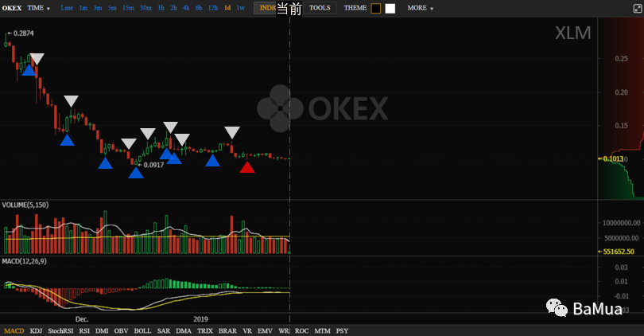This screenshot has height=336, width=644.
Task: Click the XLM symbol label
Action: point(573,33)
